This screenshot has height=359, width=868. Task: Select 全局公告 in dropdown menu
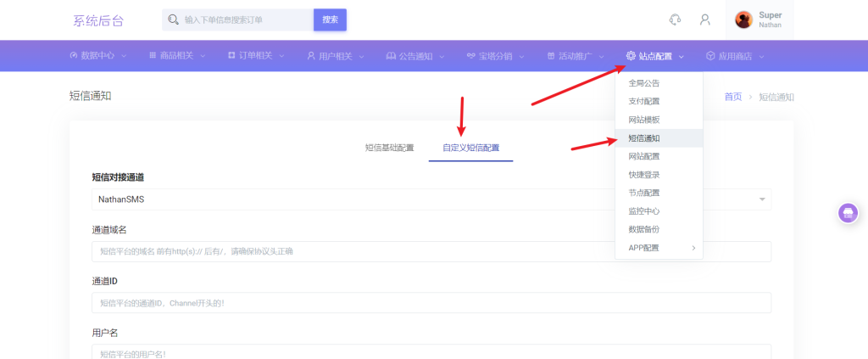[659, 83]
